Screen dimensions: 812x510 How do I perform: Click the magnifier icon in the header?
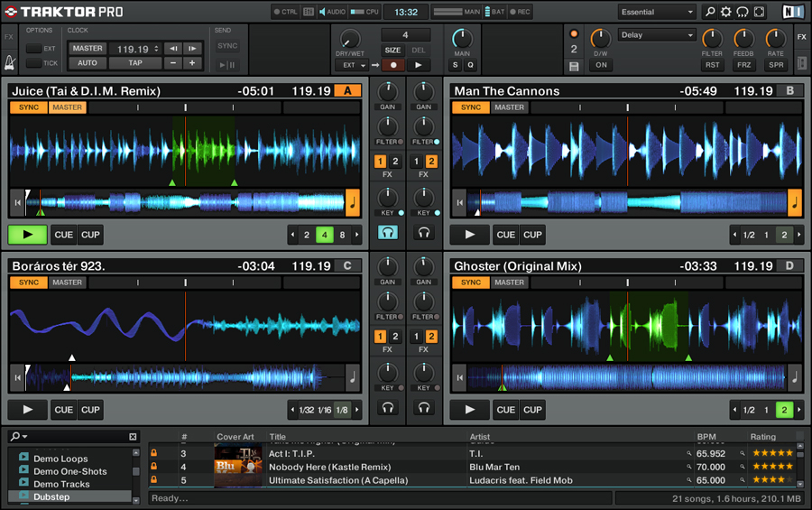coord(709,13)
